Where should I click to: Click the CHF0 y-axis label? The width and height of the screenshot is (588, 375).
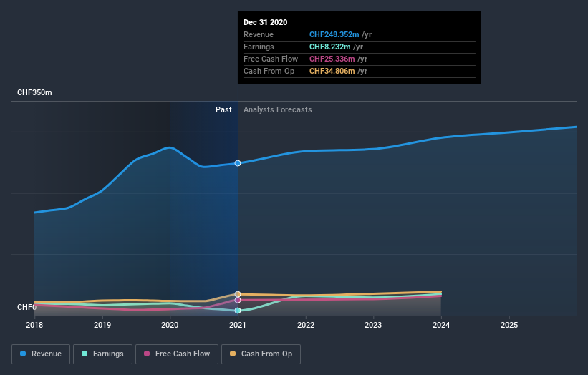coord(26,307)
